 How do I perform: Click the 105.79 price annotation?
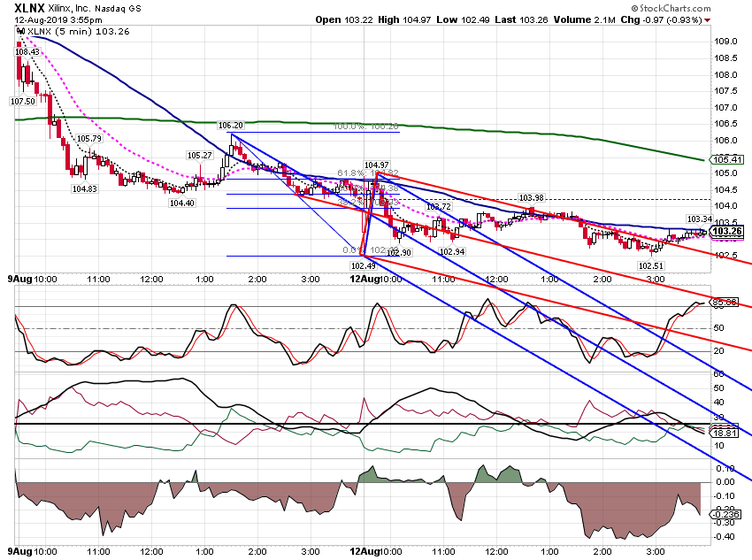pyautogui.click(x=89, y=139)
